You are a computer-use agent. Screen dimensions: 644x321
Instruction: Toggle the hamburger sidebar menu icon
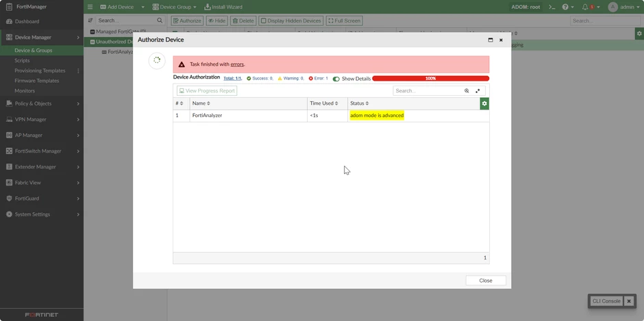click(90, 7)
